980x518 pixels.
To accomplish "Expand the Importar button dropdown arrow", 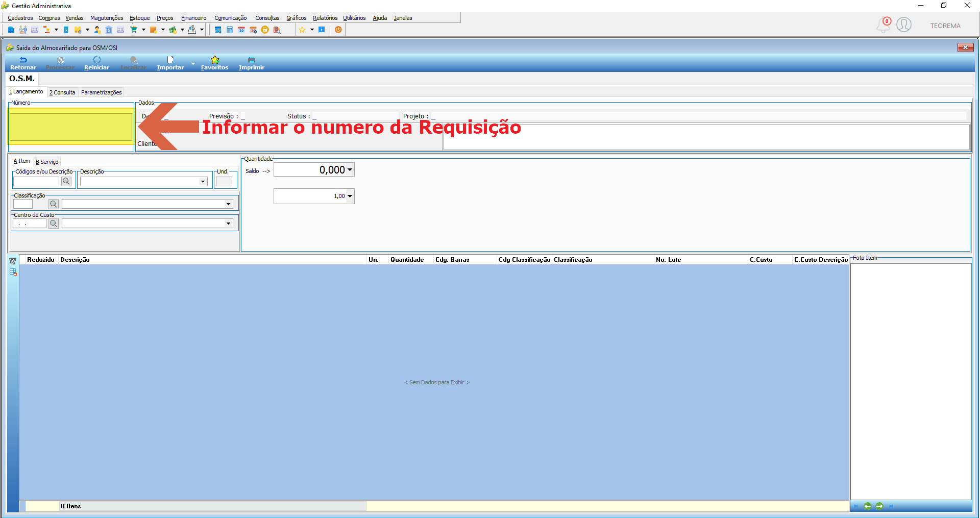I will pyautogui.click(x=193, y=64).
